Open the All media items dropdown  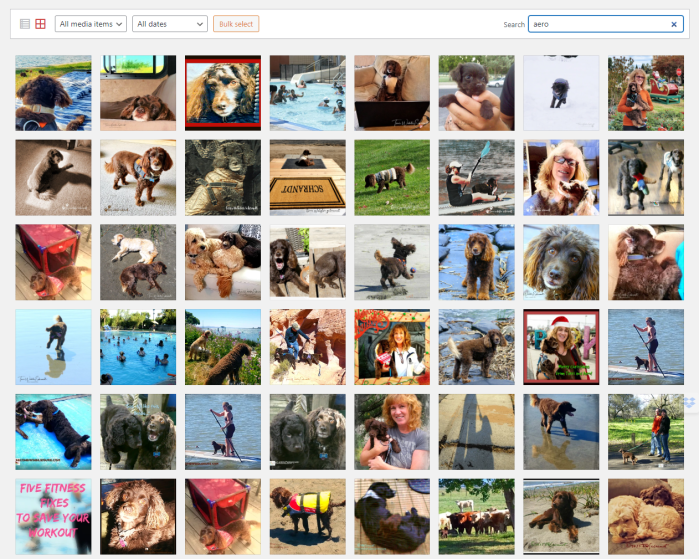click(91, 23)
